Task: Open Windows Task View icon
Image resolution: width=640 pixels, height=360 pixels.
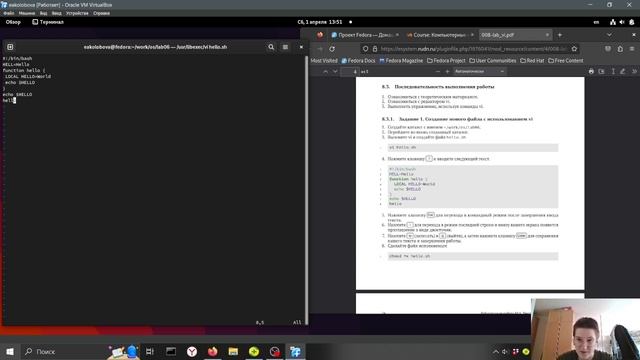Action: (150, 351)
